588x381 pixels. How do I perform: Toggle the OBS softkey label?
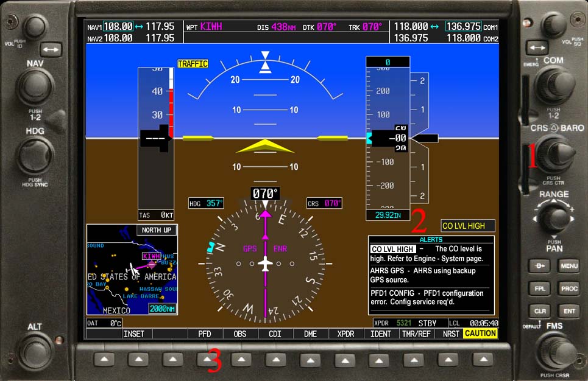tap(239, 334)
